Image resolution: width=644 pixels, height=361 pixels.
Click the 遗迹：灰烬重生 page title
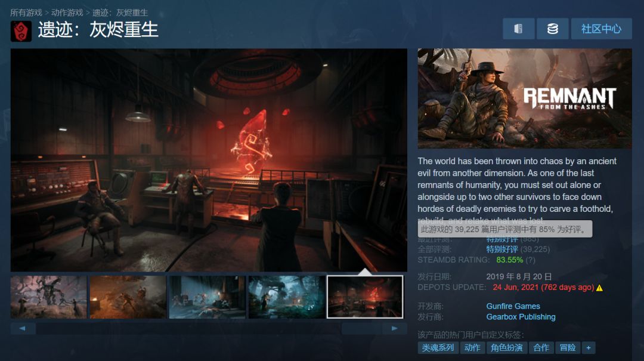98,30
